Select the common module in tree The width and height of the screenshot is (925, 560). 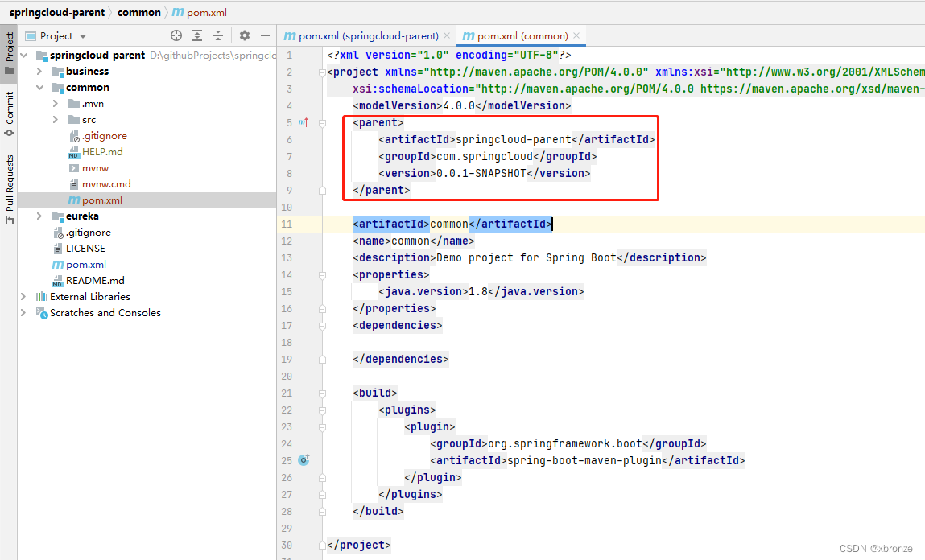point(87,87)
